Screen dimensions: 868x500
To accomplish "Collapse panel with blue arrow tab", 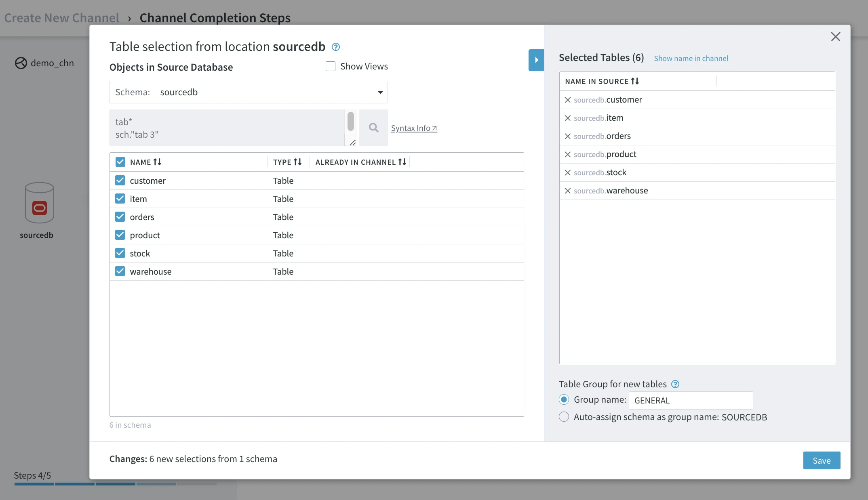I will point(536,60).
